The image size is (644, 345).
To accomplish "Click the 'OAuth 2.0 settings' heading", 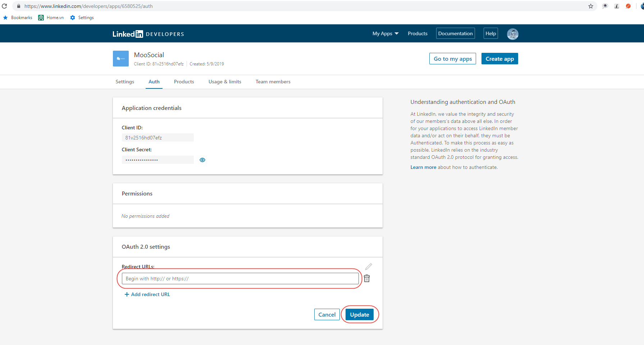I will point(146,247).
